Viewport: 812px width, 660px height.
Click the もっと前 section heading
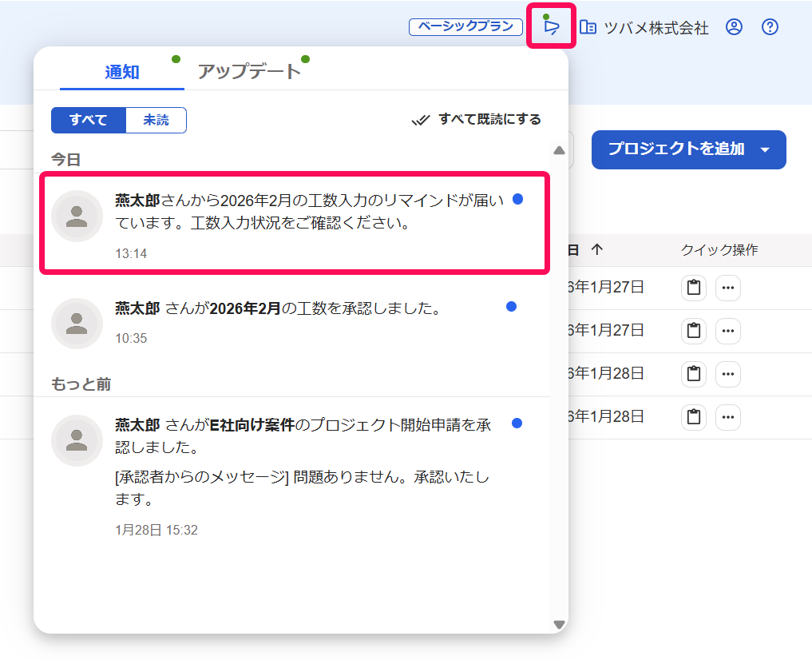coord(81,384)
